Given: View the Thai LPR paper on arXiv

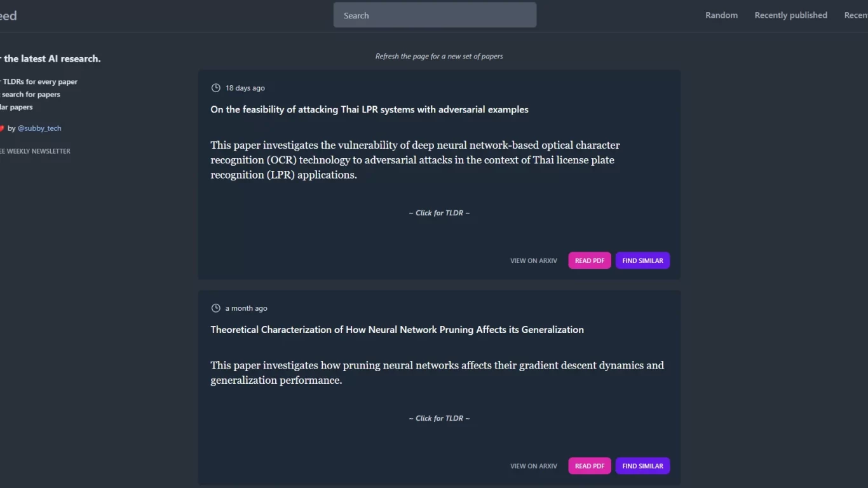Looking at the screenshot, I should (x=533, y=261).
